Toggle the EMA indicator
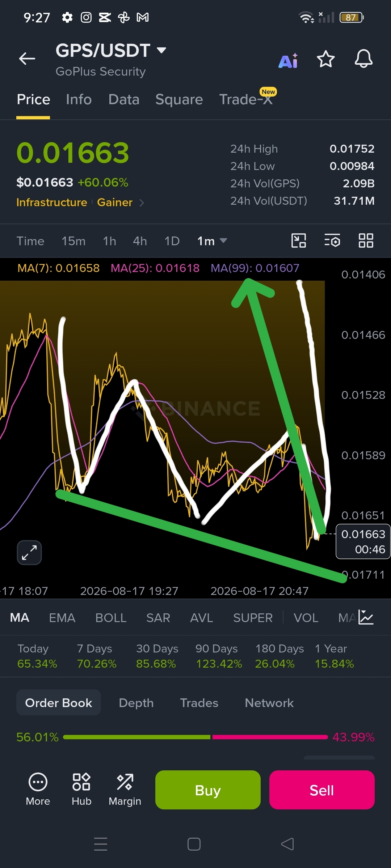Screen dimensions: 391x868 62,618
